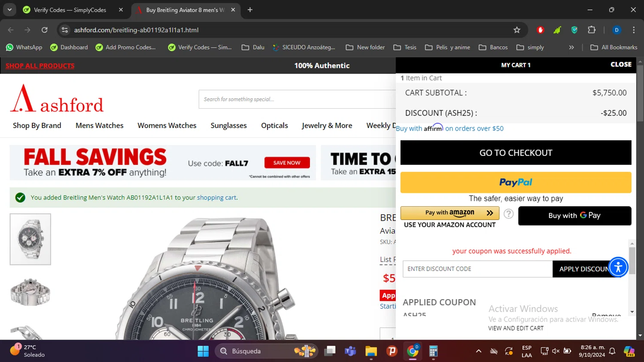The width and height of the screenshot is (644, 362).
Task: Click Pay with Amazon button
Action: click(450, 213)
